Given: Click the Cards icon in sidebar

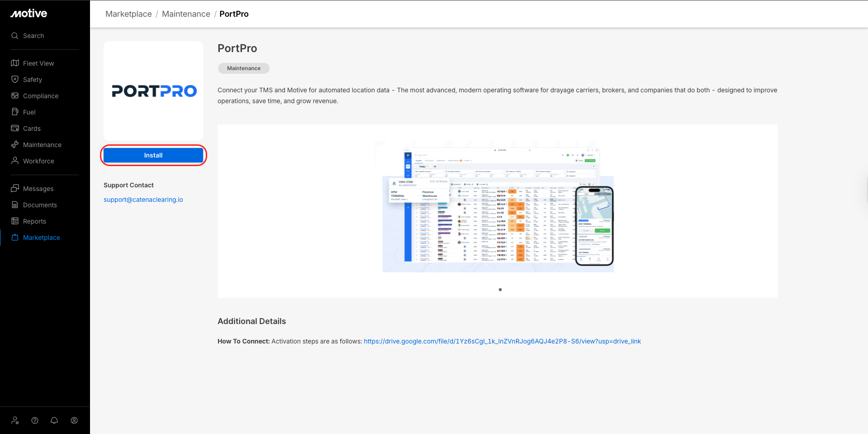Looking at the screenshot, I should pyautogui.click(x=15, y=128).
